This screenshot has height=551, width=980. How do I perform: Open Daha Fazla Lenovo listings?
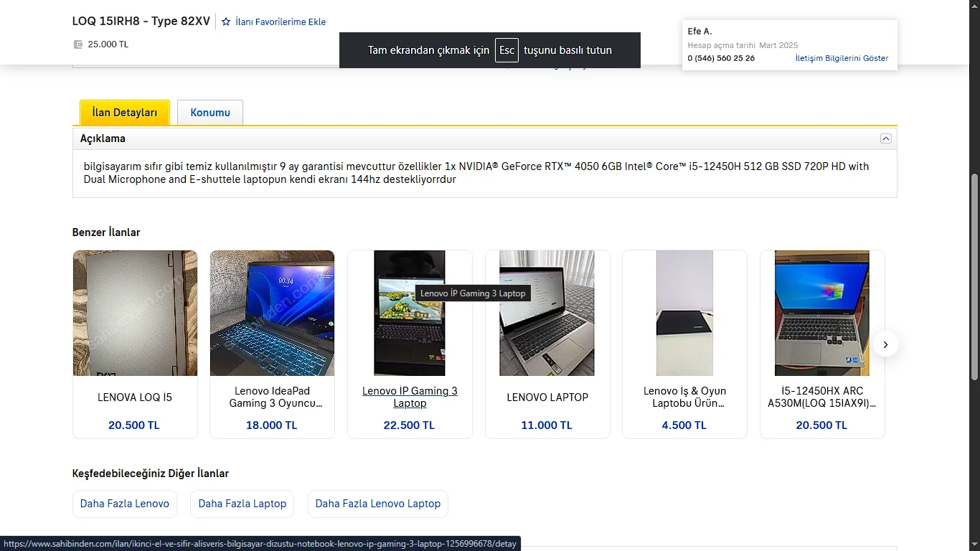click(125, 504)
